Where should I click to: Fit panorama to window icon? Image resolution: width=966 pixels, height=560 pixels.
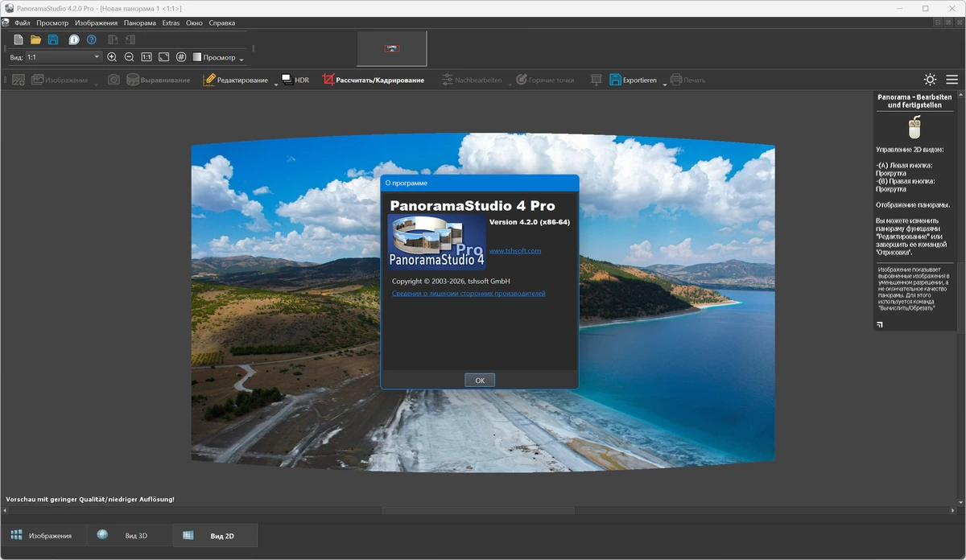163,57
